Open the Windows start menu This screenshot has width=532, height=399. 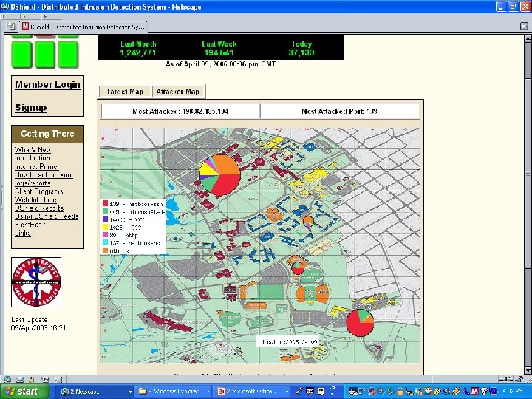click(x=24, y=392)
